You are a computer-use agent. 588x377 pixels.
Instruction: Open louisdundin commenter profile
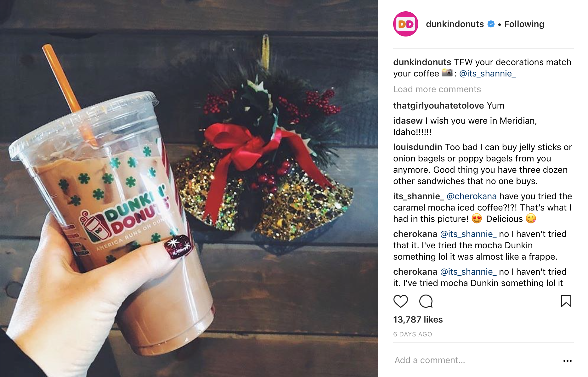click(x=418, y=147)
